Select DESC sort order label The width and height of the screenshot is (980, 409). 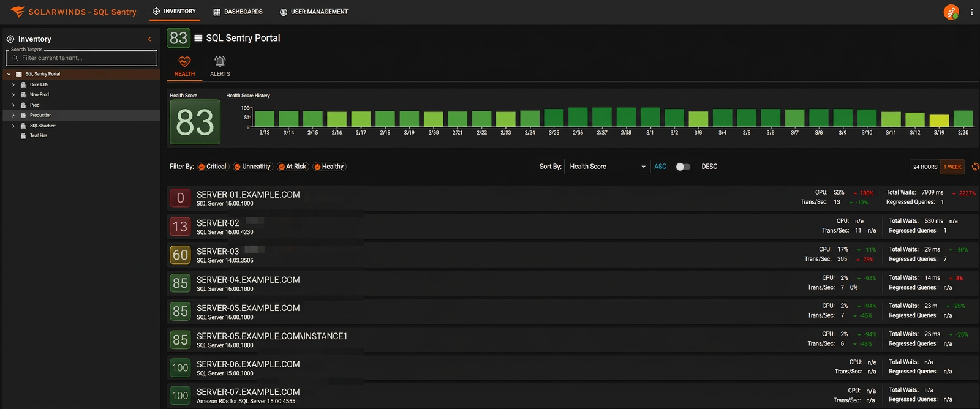click(709, 167)
